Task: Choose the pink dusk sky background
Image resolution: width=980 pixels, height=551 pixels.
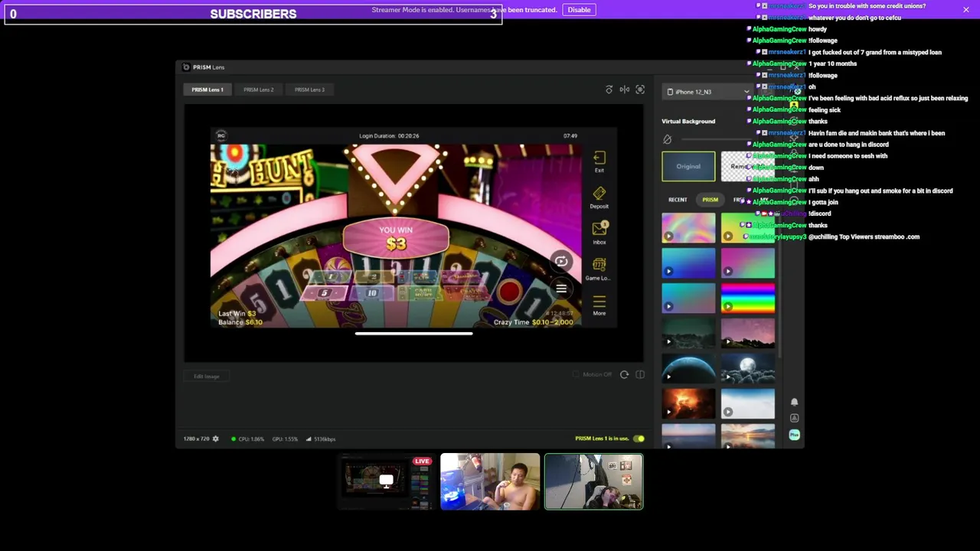Action: pos(747,333)
